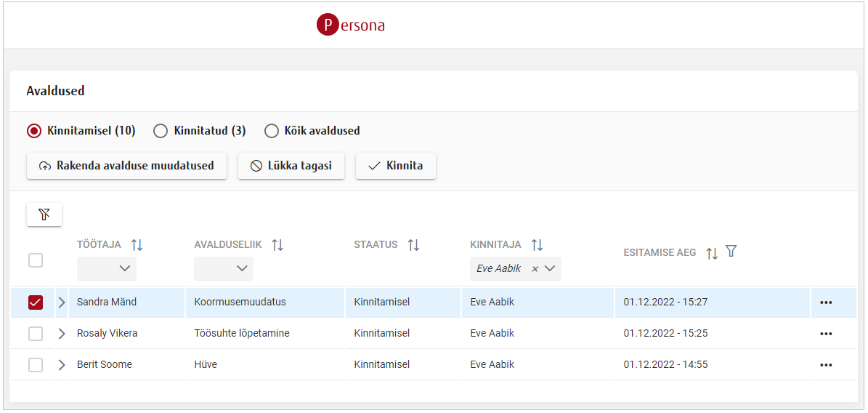Open more actions for Berit Soome
868x413 pixels.
[x=826, y=365]
